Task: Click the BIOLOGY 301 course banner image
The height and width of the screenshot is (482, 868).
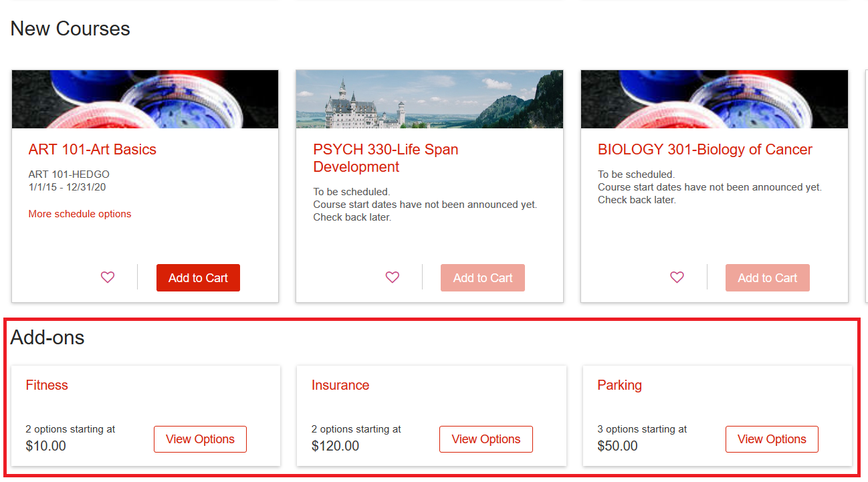Action: pyautogui.click(x=714, y=99)
